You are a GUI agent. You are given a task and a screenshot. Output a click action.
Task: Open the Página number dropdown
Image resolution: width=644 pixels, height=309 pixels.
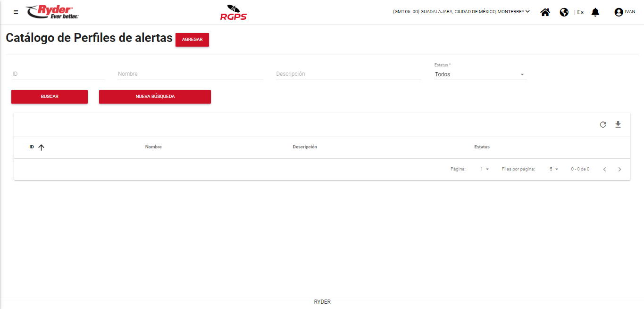(x=485, y=169)
